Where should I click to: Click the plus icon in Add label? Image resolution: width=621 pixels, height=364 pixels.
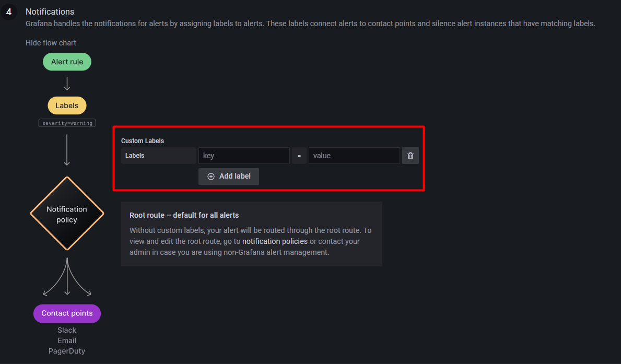pos(211,177)
